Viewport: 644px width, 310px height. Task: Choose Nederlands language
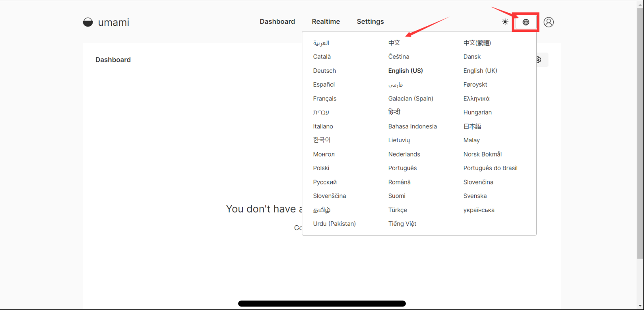(404, 154)
